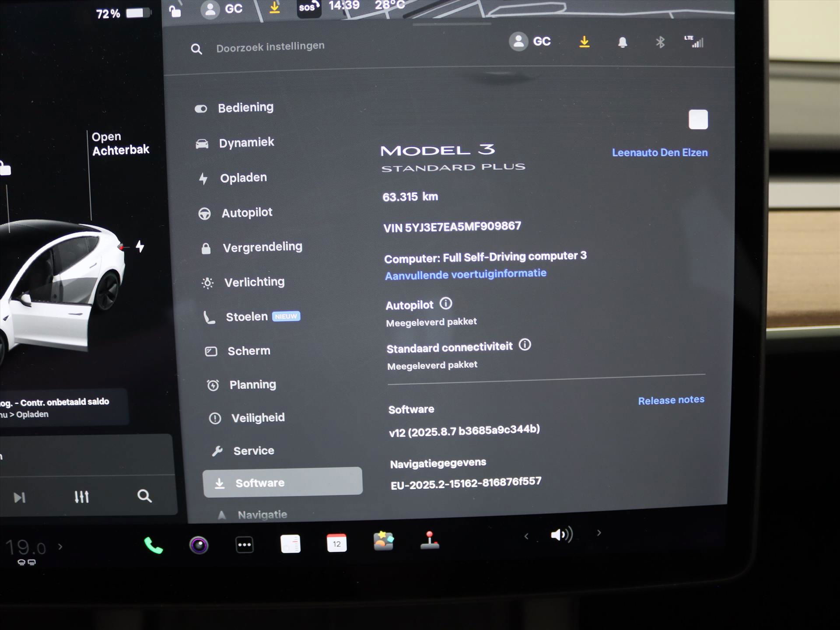The width and height of the screenshot is (840, 630).
Task: Open the Planning schedule settings
Action: (x=241, y=385)
